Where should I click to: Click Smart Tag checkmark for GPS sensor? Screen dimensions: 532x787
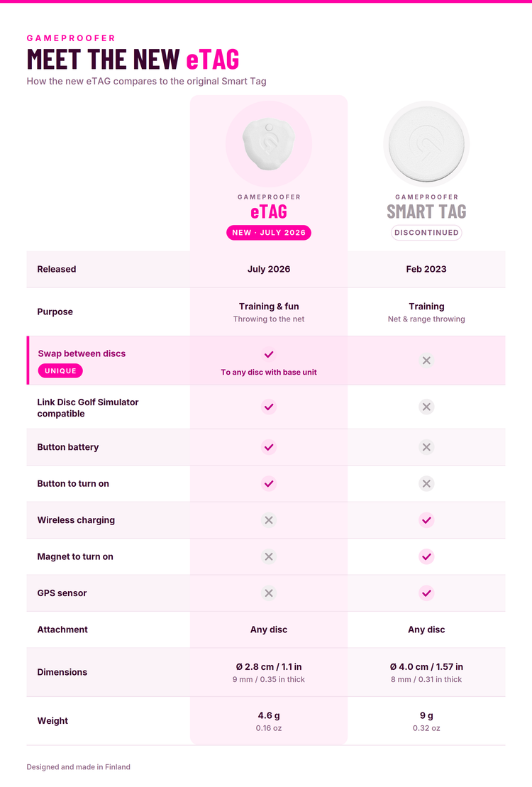coord(426,593)
